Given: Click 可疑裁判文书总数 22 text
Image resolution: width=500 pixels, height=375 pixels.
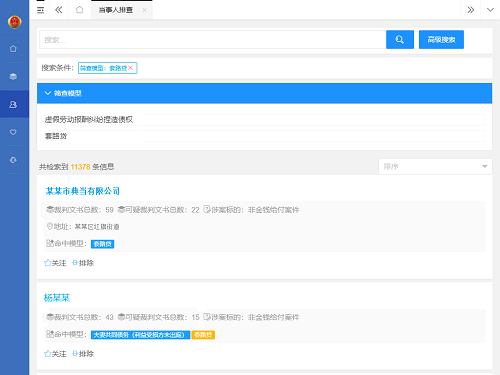Looking at the screenshot, I should click(x=159, y=210).
